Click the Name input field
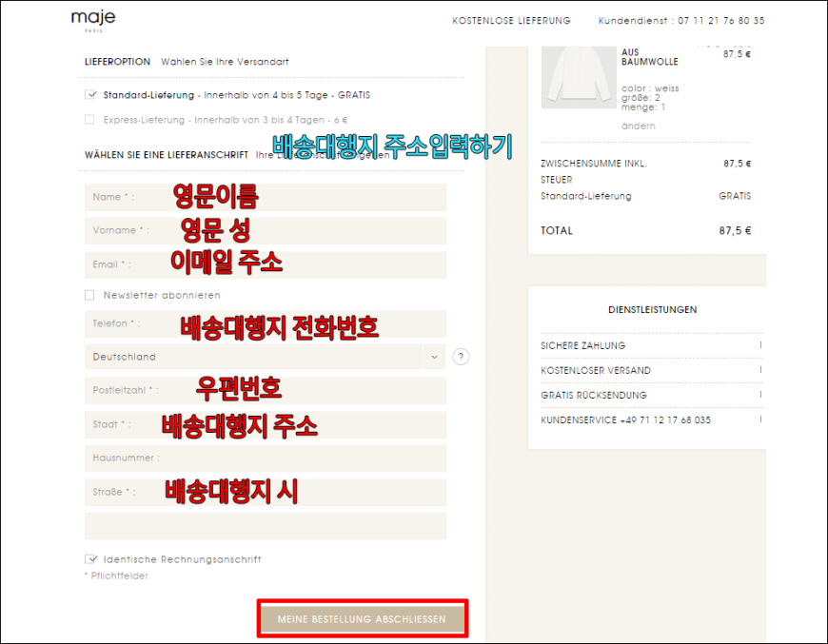 tap(266, 197)
